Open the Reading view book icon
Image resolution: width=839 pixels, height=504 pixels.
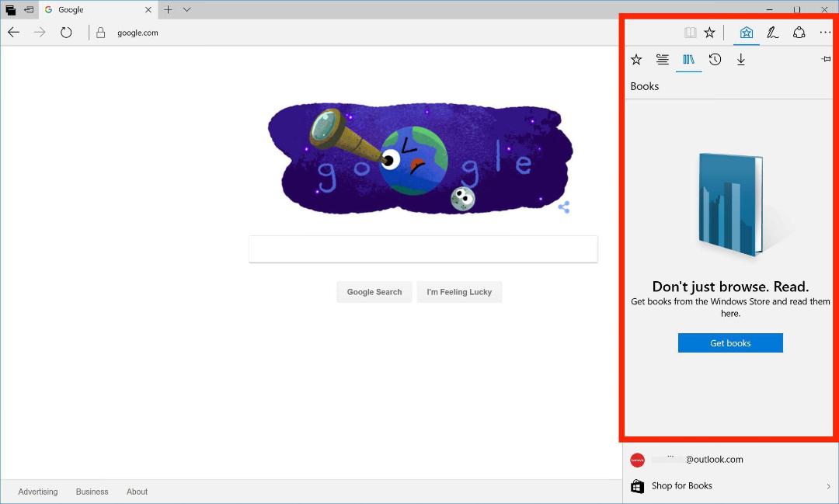(691, 33)
